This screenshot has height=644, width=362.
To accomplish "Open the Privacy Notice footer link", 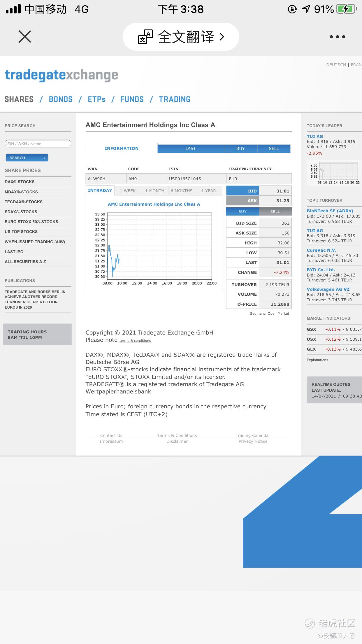I will [253, 441].
